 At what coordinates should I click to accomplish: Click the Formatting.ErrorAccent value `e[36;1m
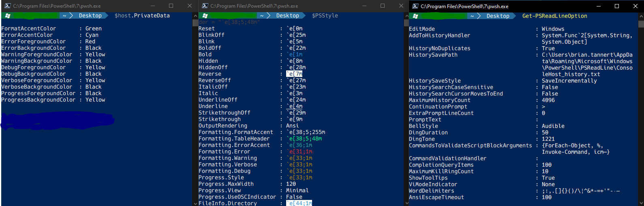[x=299, y=145]
